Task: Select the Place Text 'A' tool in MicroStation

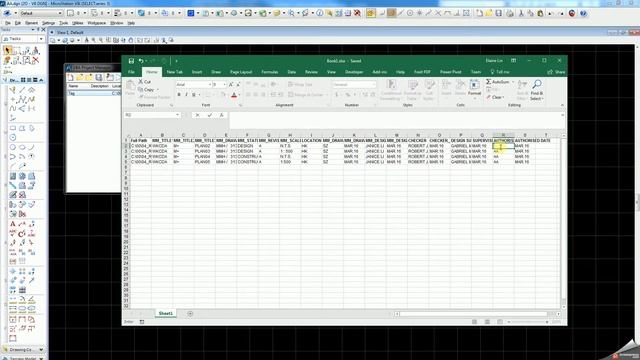Action: (x=13, y=224)
